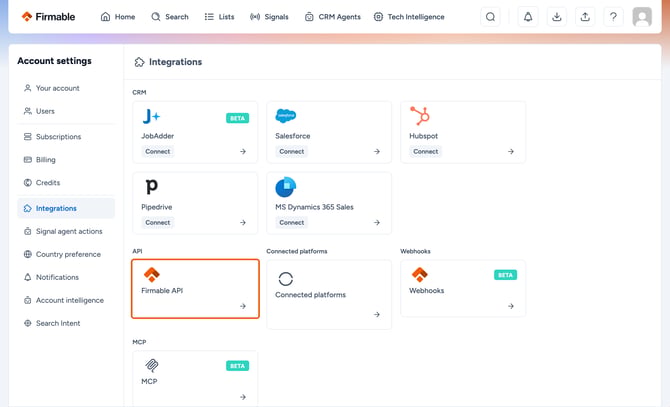Viewport: 670px width, 407px height.
Task: Click the arrow on Connected platforms card
Action: point(377,314)
